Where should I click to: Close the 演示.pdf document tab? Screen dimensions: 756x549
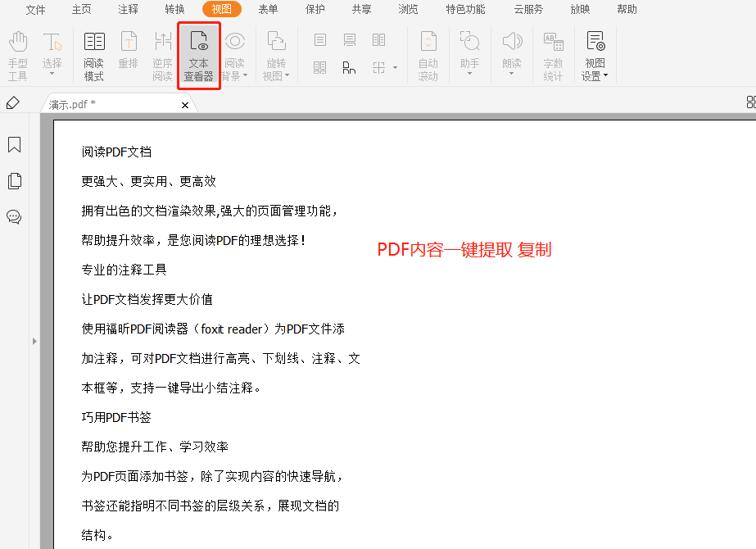(185, 105)
